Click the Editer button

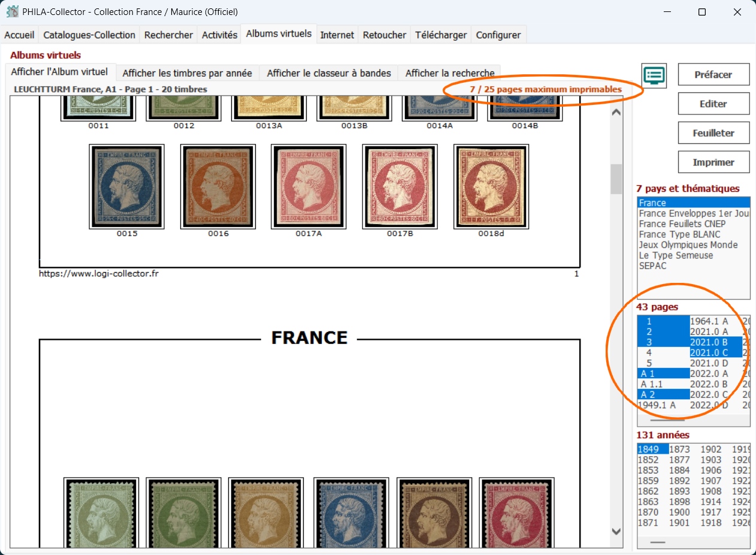coord(713,104)
